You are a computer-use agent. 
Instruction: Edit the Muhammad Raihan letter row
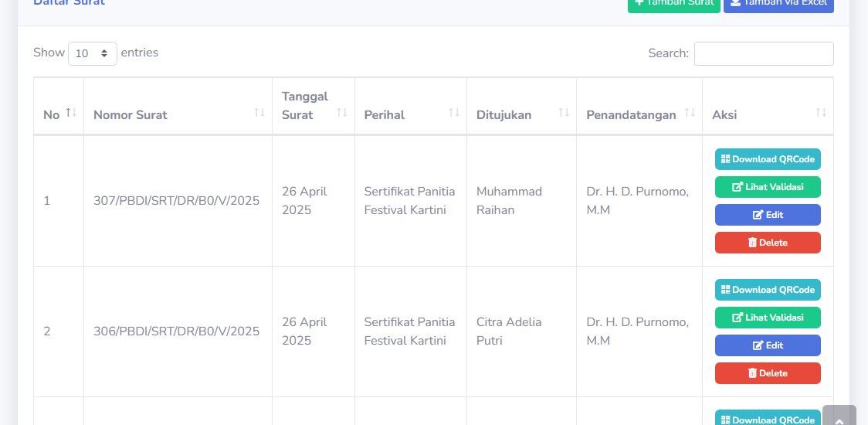pyautogui.click(x=768, y=215)
